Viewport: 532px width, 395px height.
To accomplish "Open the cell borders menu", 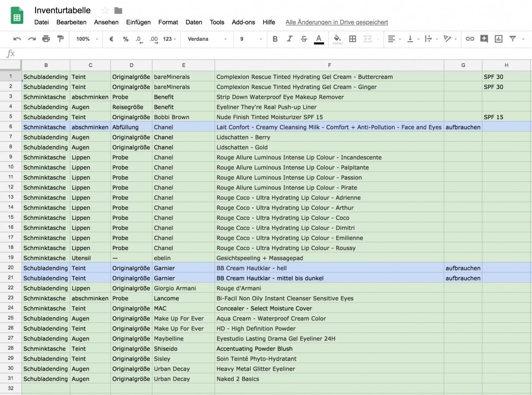I will tap(352, 39).
